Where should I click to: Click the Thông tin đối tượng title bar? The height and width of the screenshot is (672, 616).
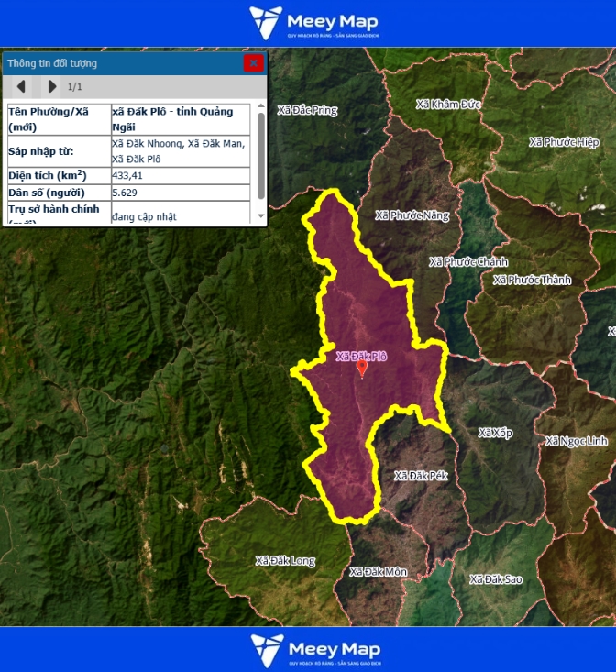pyautogui.click(x=119, y=63)
